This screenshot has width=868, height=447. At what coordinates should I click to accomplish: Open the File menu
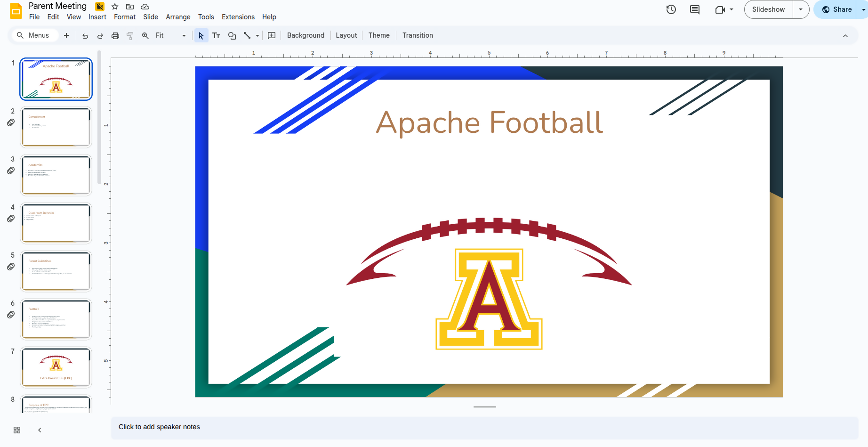point(34,17)
